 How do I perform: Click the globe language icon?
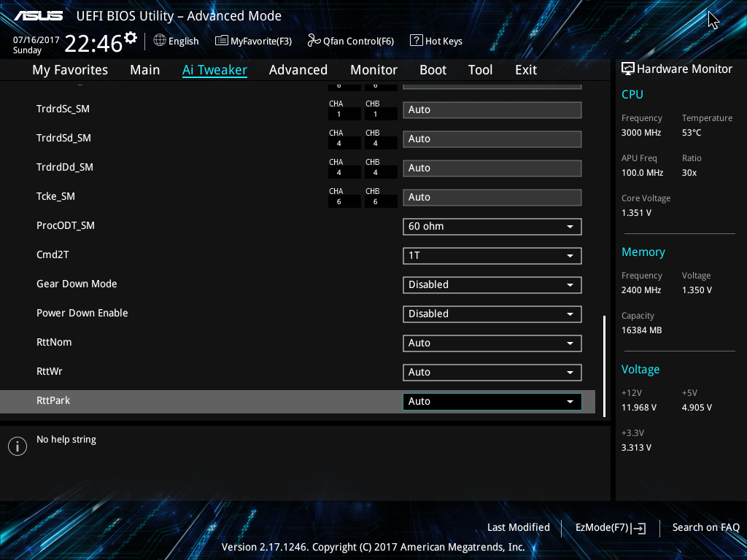tap(160, 41)
